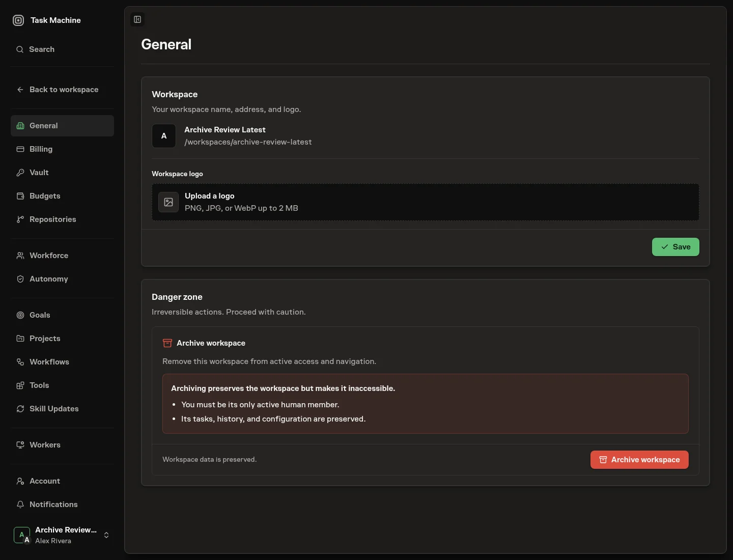Image resolution: width=733 pixels, height=560 pixels.
Task: Click the workspace avatar letter A tile
Action: click(x=164, y=136)
